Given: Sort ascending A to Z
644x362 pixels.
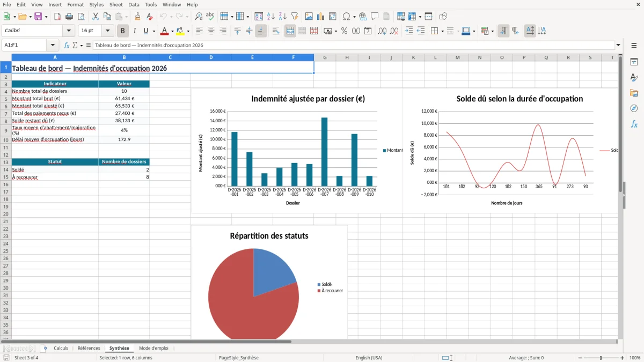Looking at the screenshot, I should pyautogui.click(x=271, y=17).
